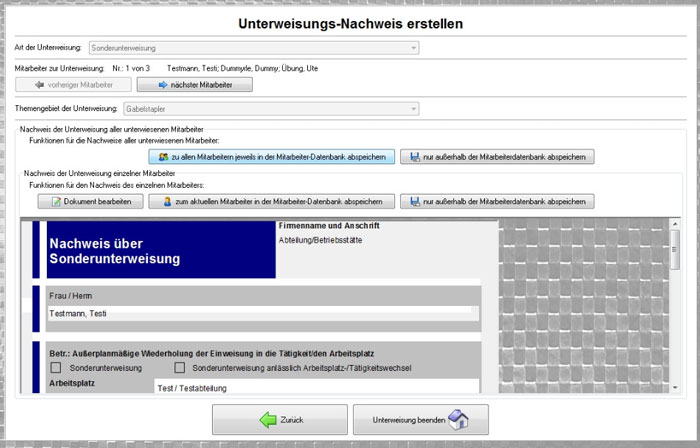Open Dokument bearbeiten
Image resolution: width=700 pixels, height=448 pixels.
(90, 202)
